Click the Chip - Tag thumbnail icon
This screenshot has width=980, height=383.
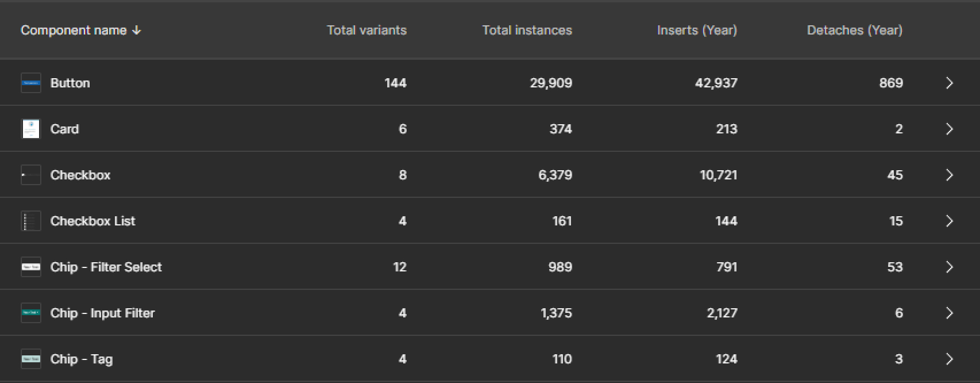tap(31, 359)
